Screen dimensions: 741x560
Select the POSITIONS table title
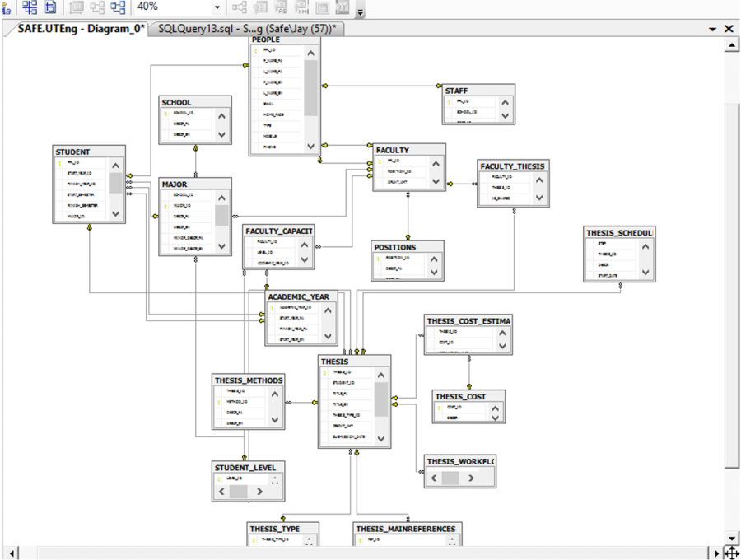pos(395,248)
